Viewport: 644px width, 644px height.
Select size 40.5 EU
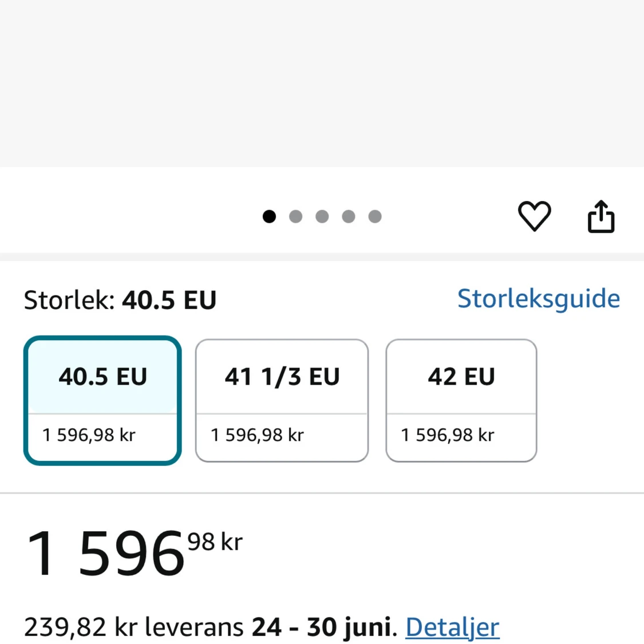pyautogui.click(x=102, y=377)
